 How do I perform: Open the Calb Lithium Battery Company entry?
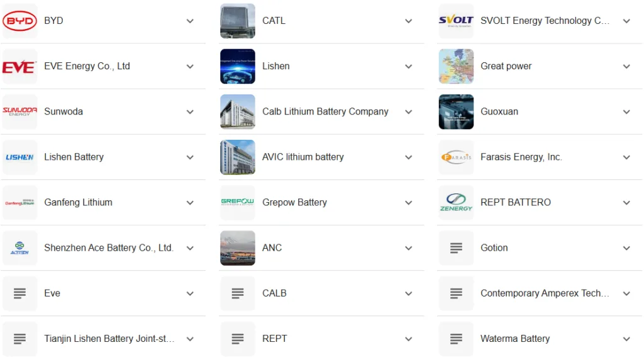click(x=321, y=112)
